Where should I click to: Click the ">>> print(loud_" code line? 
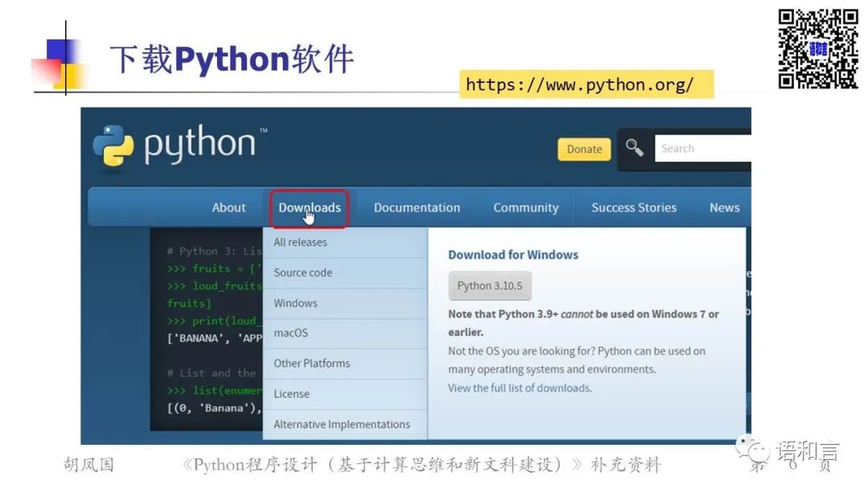(215, 321)
